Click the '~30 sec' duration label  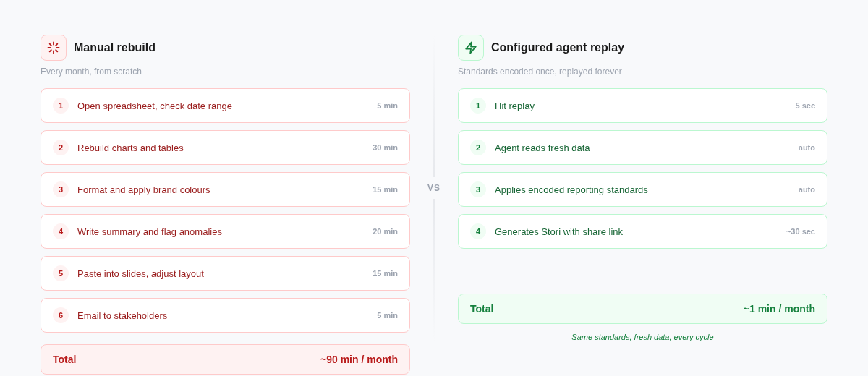(x=801, y=231)
